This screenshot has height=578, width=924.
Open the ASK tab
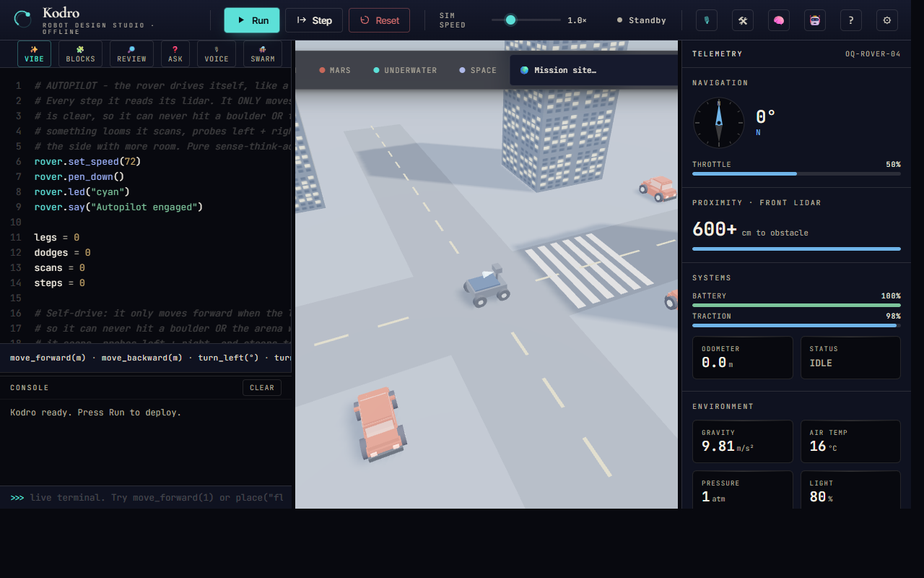click(x=175, y=54)
